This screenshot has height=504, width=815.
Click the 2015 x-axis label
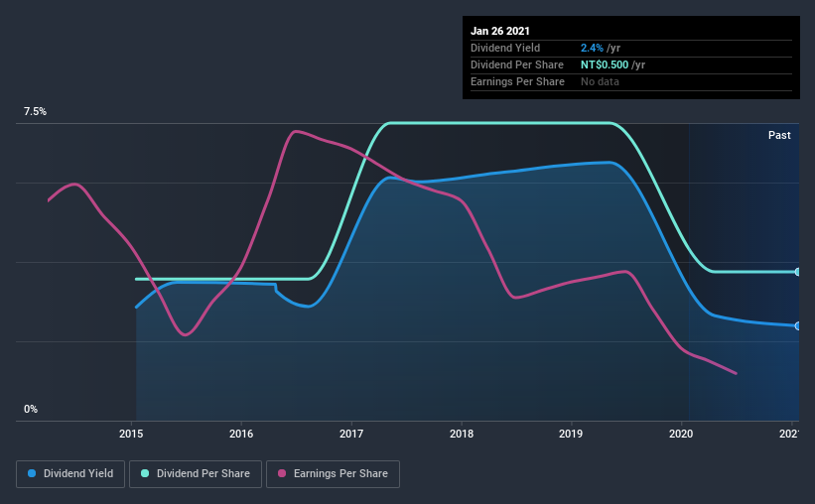pyautogui.click(x=131, y=434)
